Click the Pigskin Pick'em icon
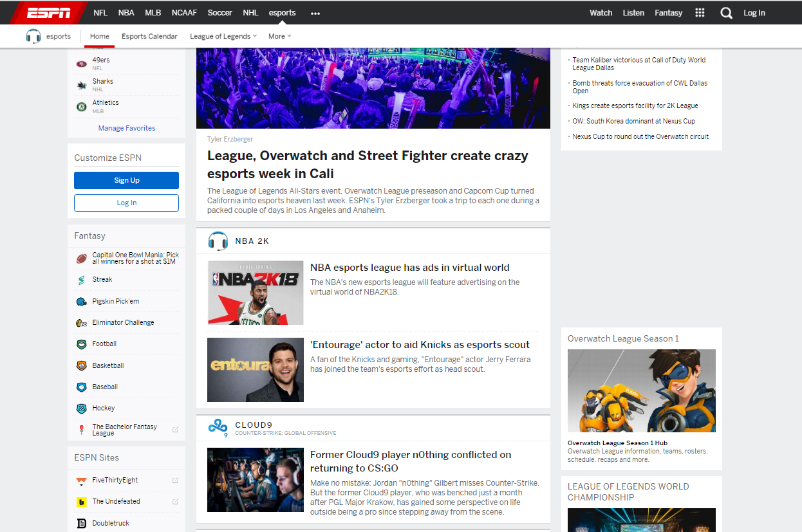The image size is (802, 532). pyautogui.click(x=81, y=301)
